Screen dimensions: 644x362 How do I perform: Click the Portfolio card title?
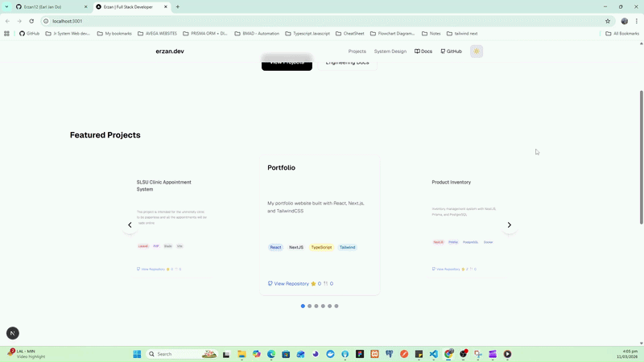pyautogui.click(x=281, y=167)
